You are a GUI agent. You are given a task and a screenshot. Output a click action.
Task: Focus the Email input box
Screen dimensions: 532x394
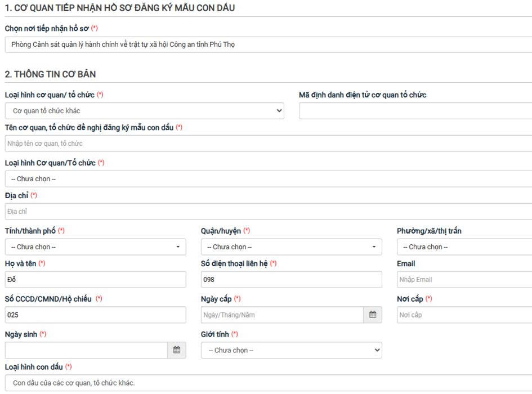click(464, 280)
